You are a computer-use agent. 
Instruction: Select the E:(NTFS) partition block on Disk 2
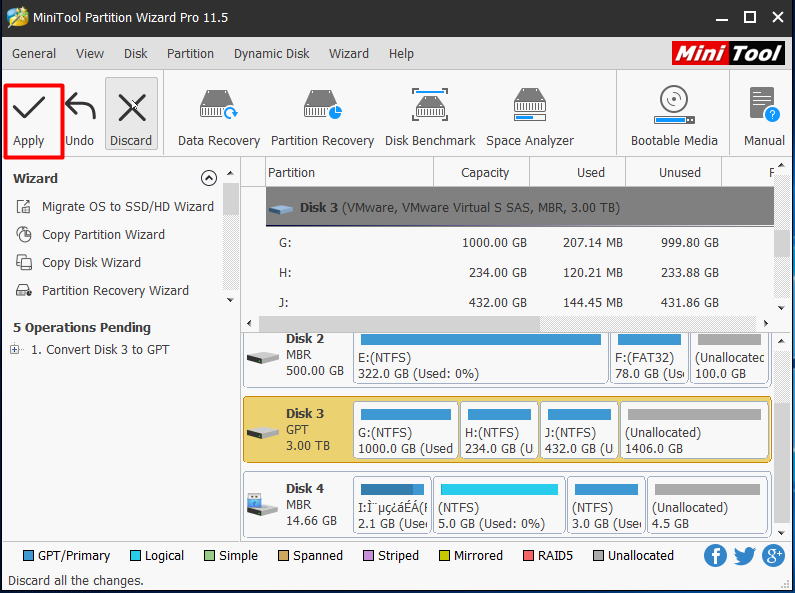481,358
